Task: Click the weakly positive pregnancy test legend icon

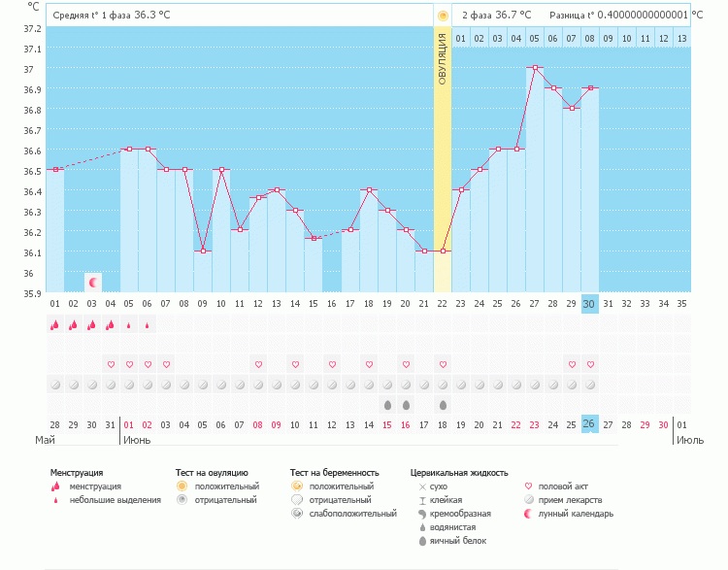Action: coord(297,513)
